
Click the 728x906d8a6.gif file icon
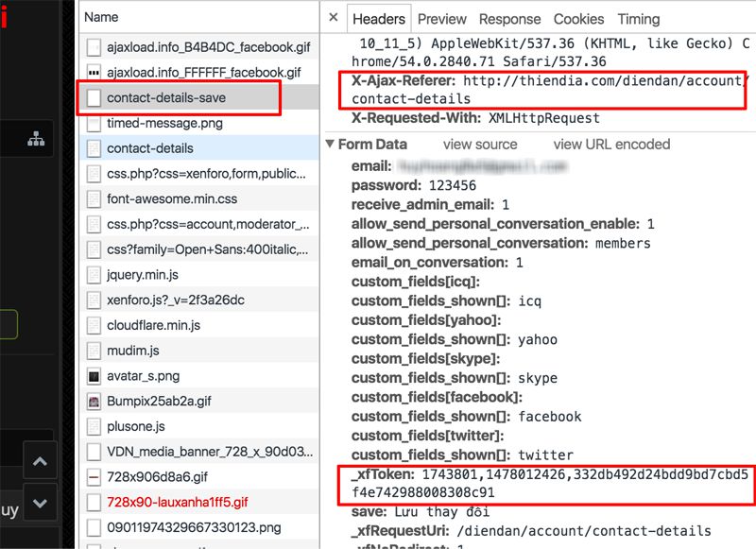(94, 476)
